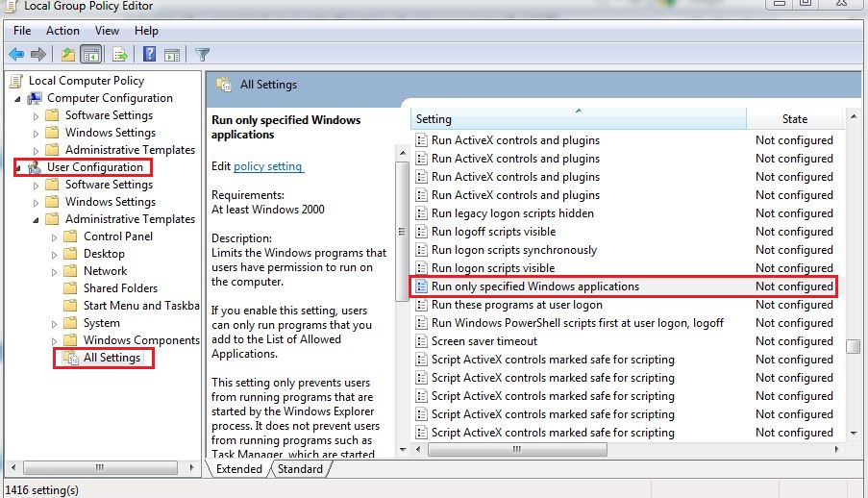Expand the Windows Components folder arrow
This screenshot has width=868, height=498.
click(x=54, y=340)
